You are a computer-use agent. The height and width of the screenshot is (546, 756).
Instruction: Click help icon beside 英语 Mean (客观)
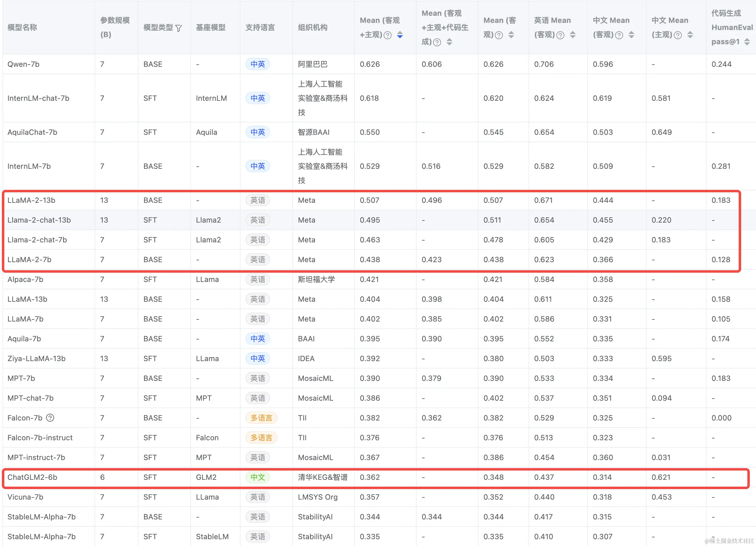(560, 35)
